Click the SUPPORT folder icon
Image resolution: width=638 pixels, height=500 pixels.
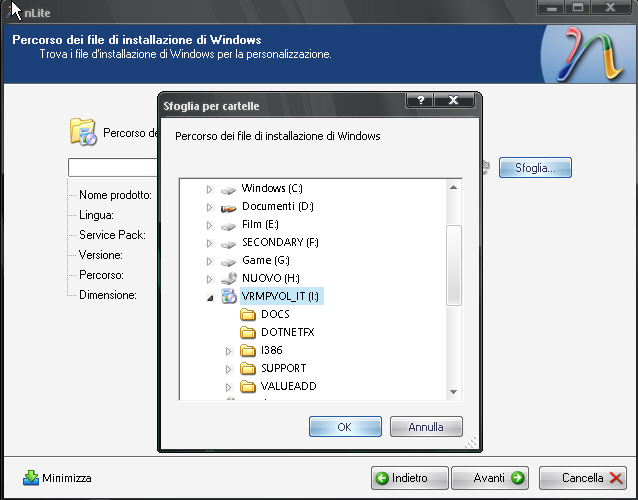[x=247, y=368]
